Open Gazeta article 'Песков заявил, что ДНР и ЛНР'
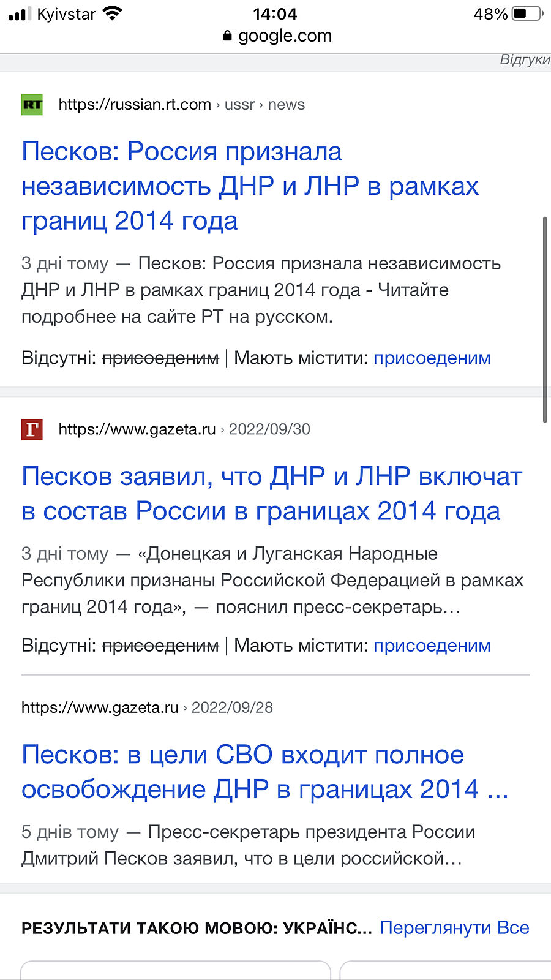This screenshot has width=551, height=980. click(271, 494)
